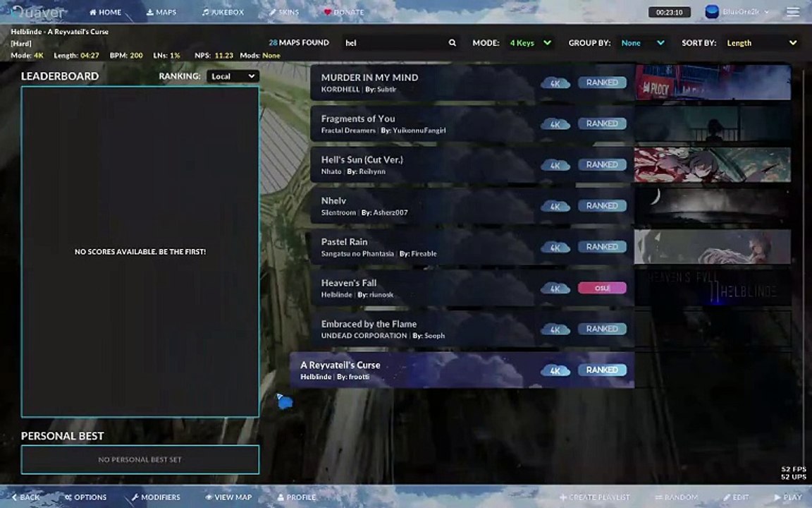Open the Edit button in the footer

click(736, 497)
